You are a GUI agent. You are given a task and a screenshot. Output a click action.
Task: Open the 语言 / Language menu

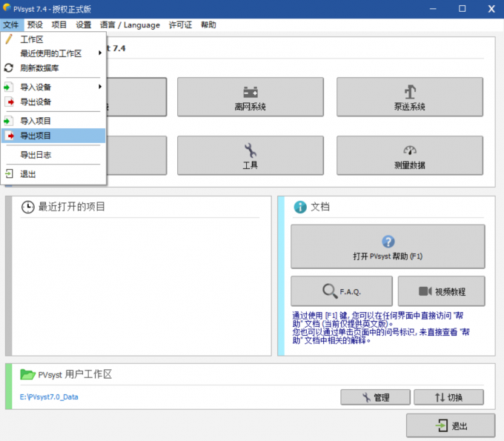(x=130, y=24)
